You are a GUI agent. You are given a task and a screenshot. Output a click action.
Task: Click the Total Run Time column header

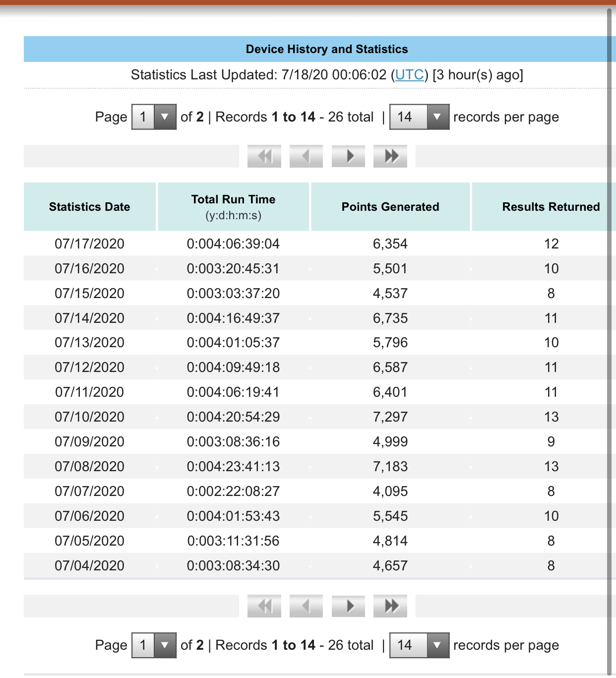click(x=233, y=206)
